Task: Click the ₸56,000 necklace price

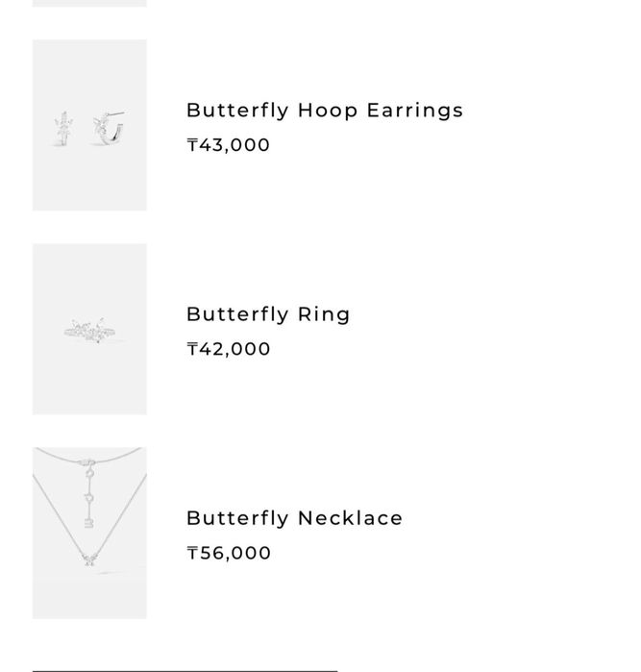Action: 229,553
